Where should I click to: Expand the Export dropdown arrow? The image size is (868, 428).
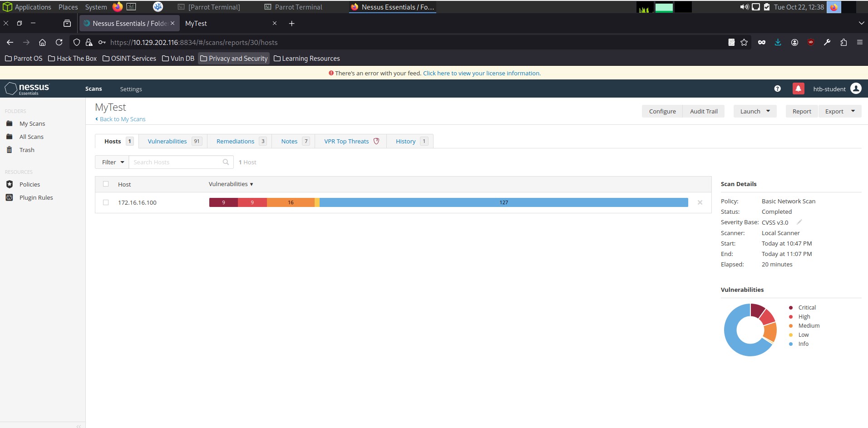[853, 111]
